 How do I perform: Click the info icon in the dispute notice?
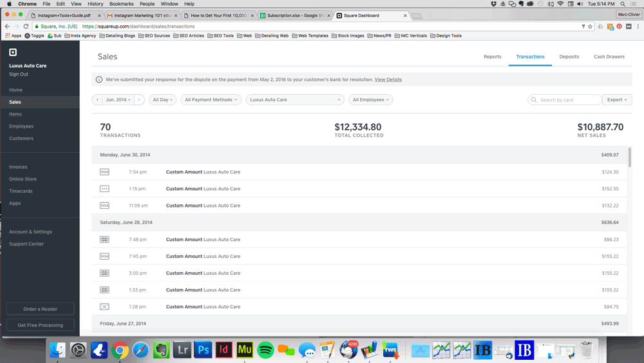[99, 79]
